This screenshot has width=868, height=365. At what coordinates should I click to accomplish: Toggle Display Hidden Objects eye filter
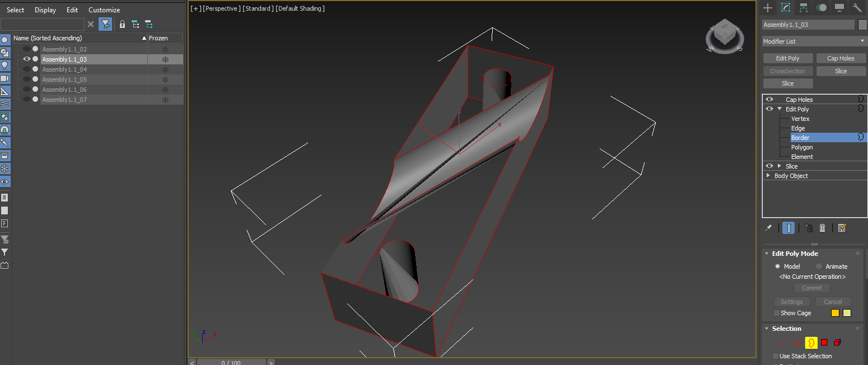[5, 181]
